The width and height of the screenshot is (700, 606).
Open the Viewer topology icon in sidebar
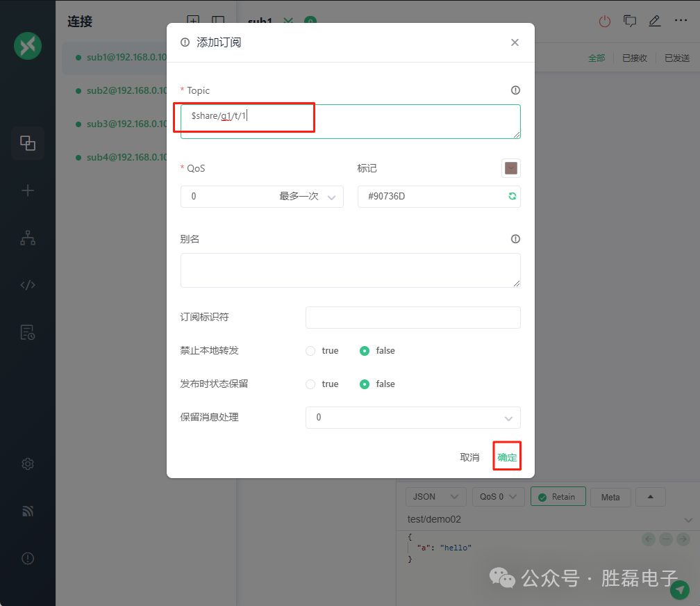28,238
